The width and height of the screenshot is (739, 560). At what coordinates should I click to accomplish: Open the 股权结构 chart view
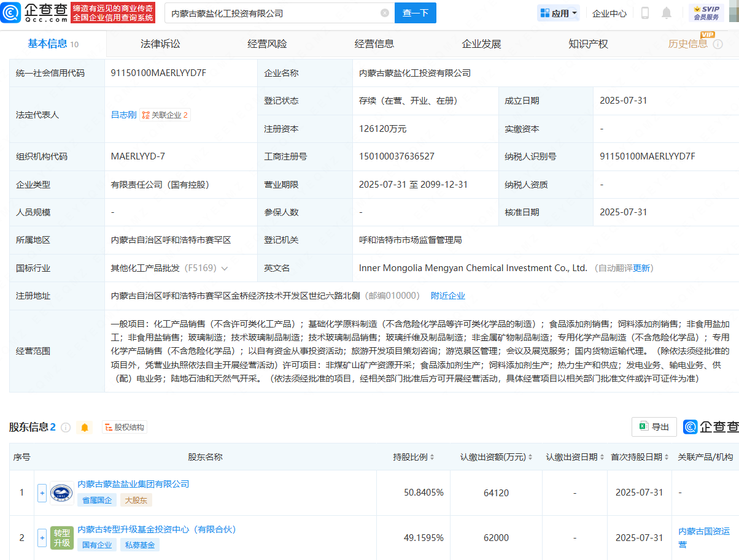tap(125, 428)
